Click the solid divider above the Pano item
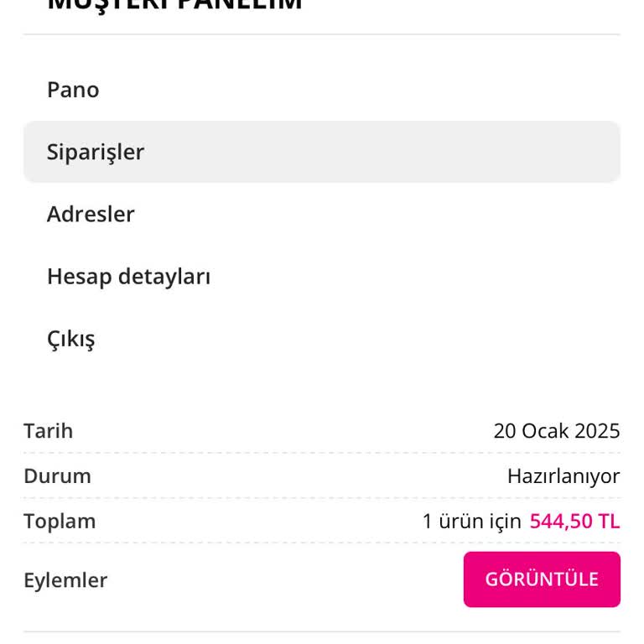The height and width of the screenshot is (644, 644). point(322,34)
